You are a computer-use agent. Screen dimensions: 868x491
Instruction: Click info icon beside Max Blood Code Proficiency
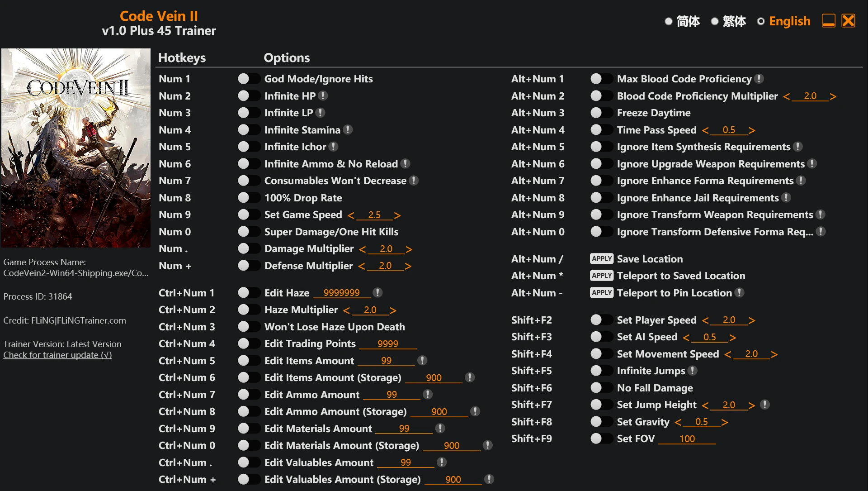tap(759, 79)
